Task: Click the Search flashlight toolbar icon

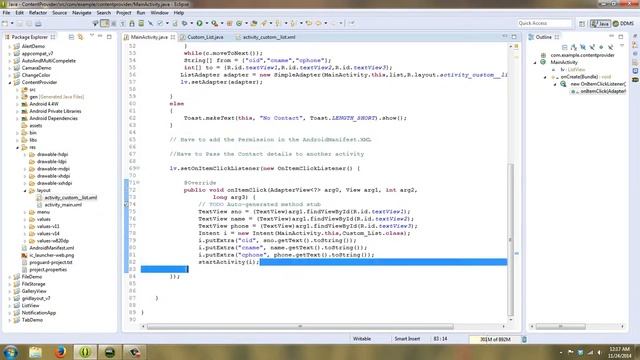Action: click(264, 23)
